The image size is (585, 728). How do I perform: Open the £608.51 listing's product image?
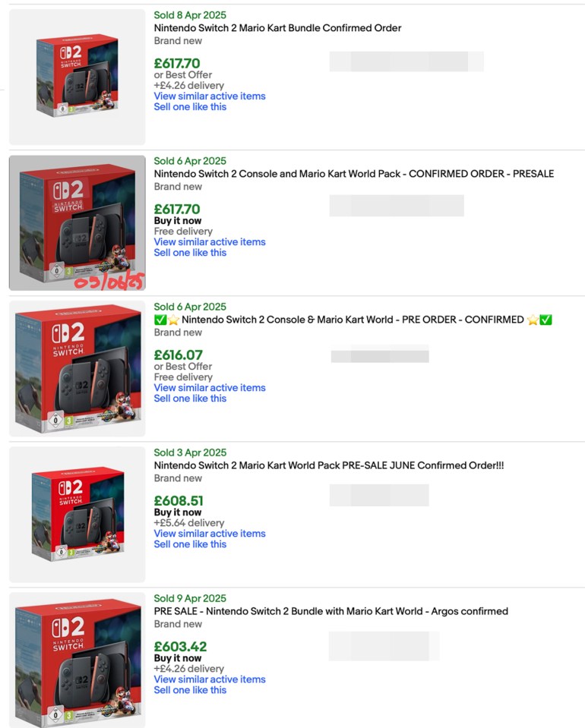tap(77, 515)
